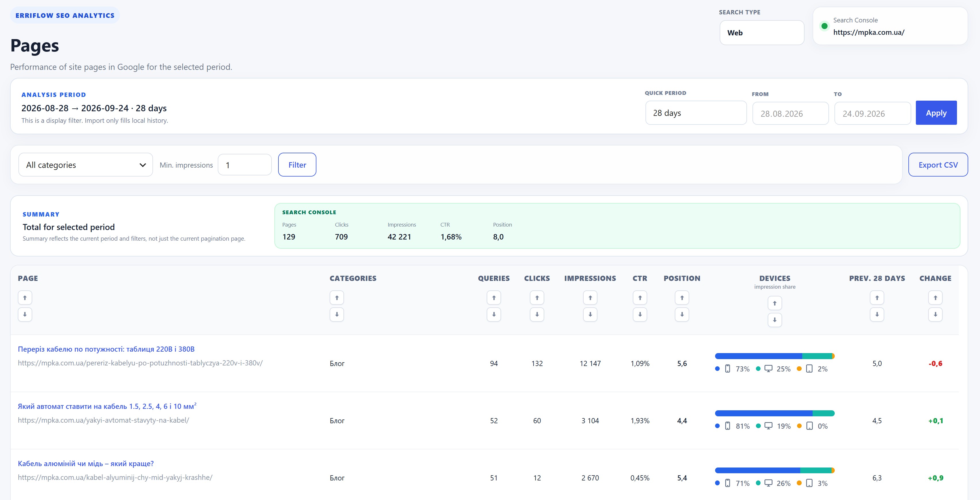Click device share bar for 71% row
980x500 pixels.
pos(775,470)
